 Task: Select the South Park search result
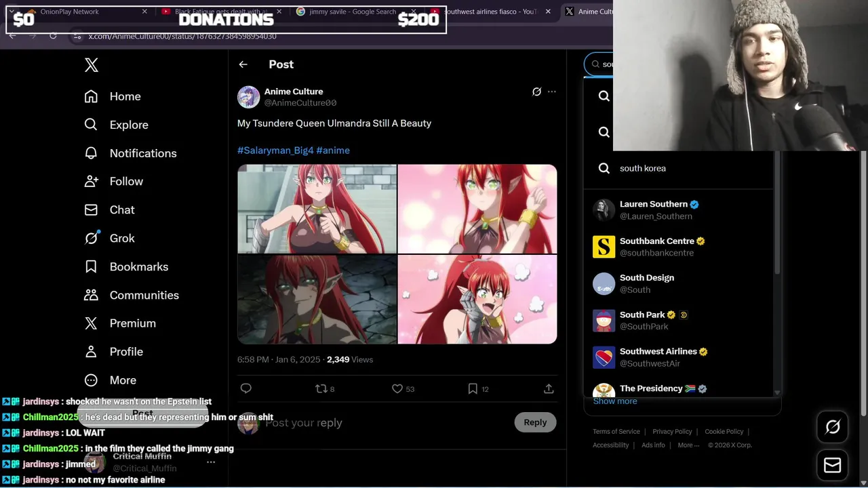click(678, 321)
